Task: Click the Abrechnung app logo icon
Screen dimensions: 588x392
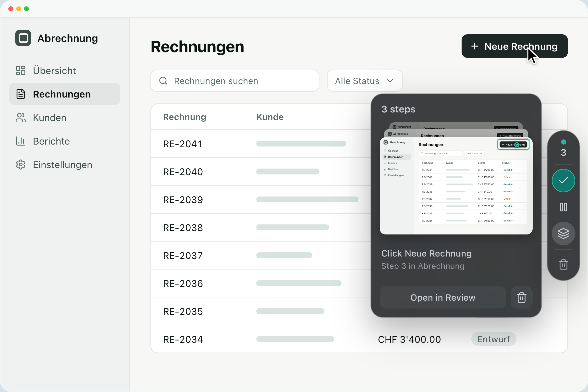Action: (x=23, y=38)
